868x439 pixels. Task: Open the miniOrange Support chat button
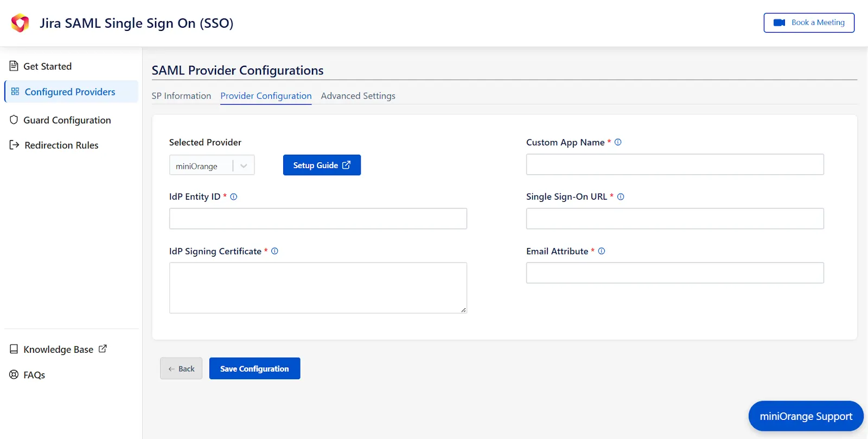point(806,416)
